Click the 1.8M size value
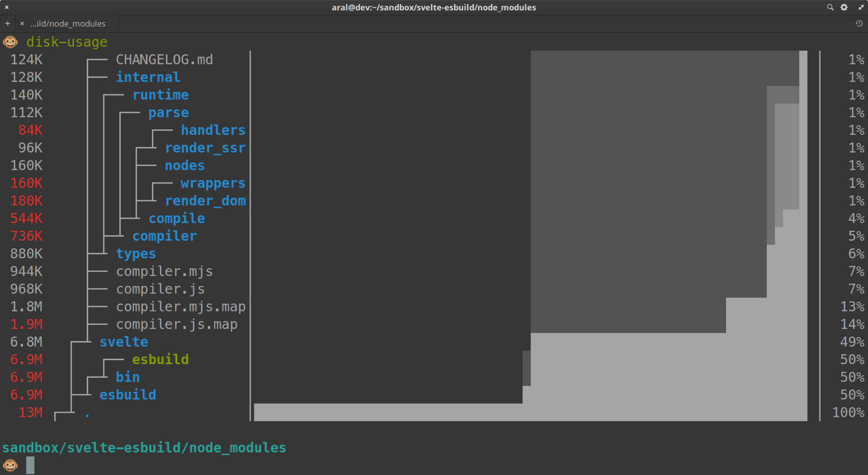 point(27,306)
